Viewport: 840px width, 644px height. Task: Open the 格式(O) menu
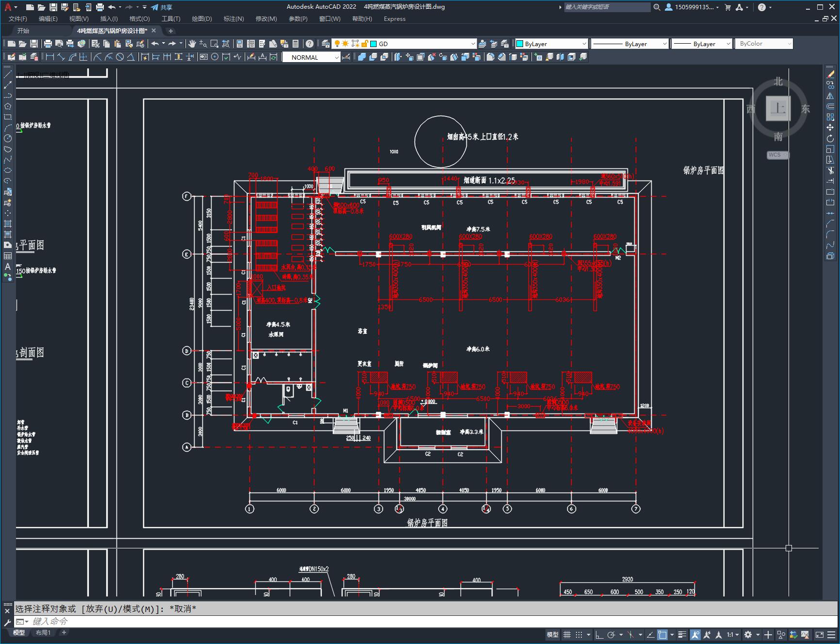(x=140, y=19)
